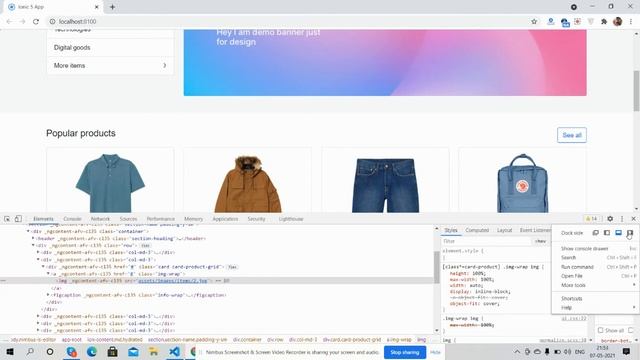Open the Computed styles tab
This screenshot has height=360, width=640.
coord(477,230)
